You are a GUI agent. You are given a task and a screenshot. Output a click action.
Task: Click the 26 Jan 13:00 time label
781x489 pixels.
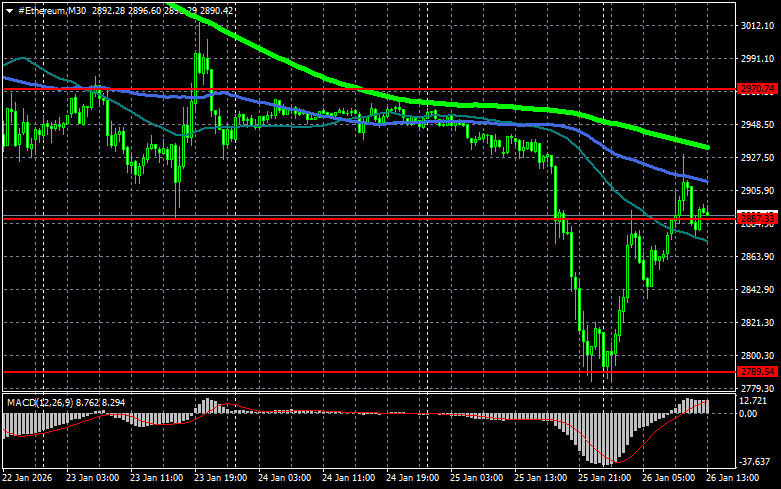coord(733,478)
